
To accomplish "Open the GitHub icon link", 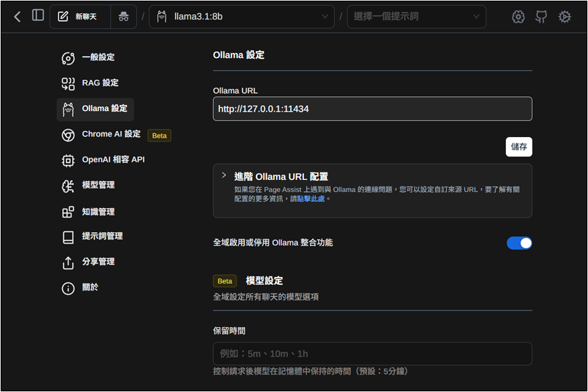I will tap(541, 17).
